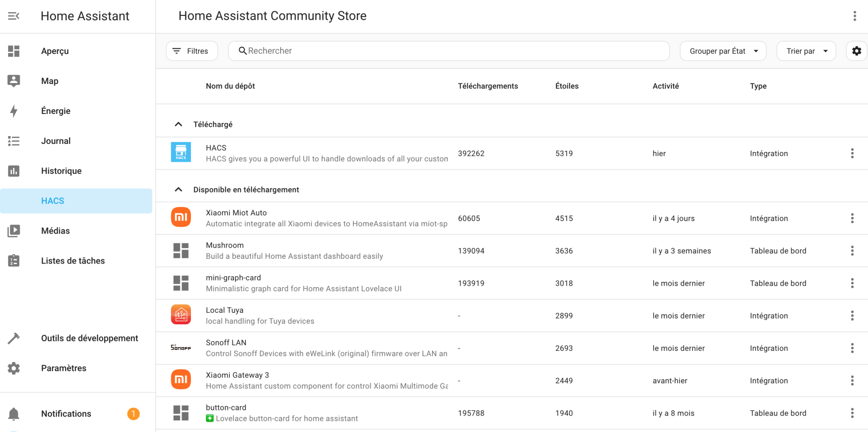The height and width of the screenshot is (432, 868).
Task: Open Énergie via the lightning bolt icon
Action: point(14,111)
